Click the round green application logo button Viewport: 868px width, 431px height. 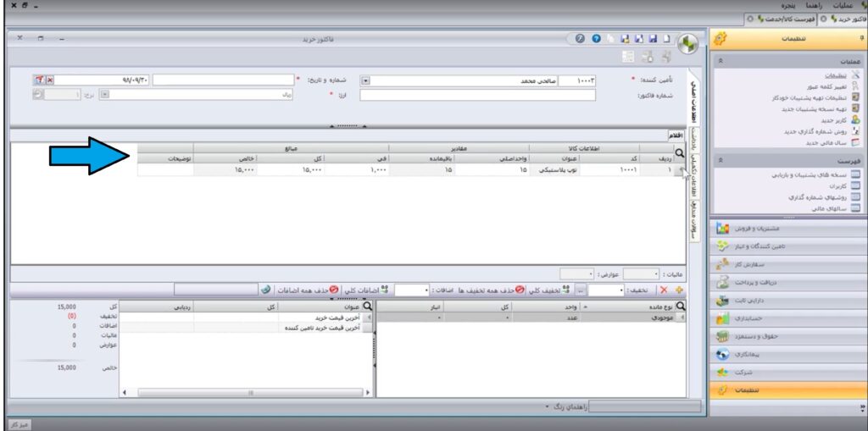[x=688, y=43]
